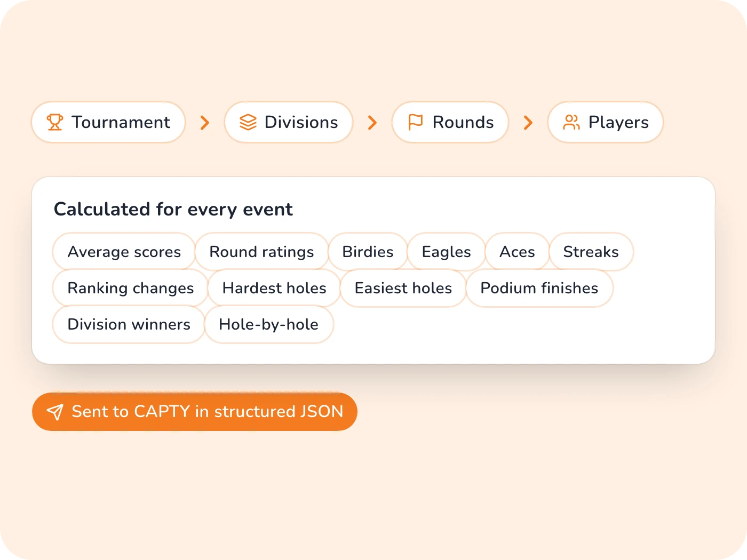Pick the 'Birdies' tag
This screenshot has width=747, height=560.
point(368,252)
